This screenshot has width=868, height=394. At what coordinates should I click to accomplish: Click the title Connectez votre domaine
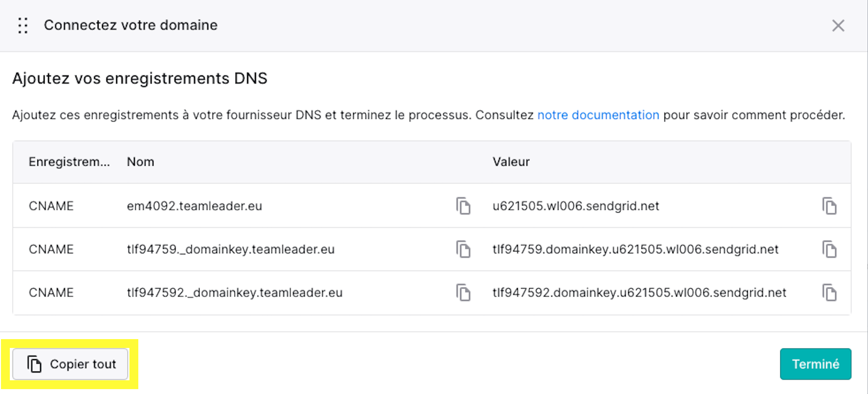pyautogui.click(x=131, y=25)
